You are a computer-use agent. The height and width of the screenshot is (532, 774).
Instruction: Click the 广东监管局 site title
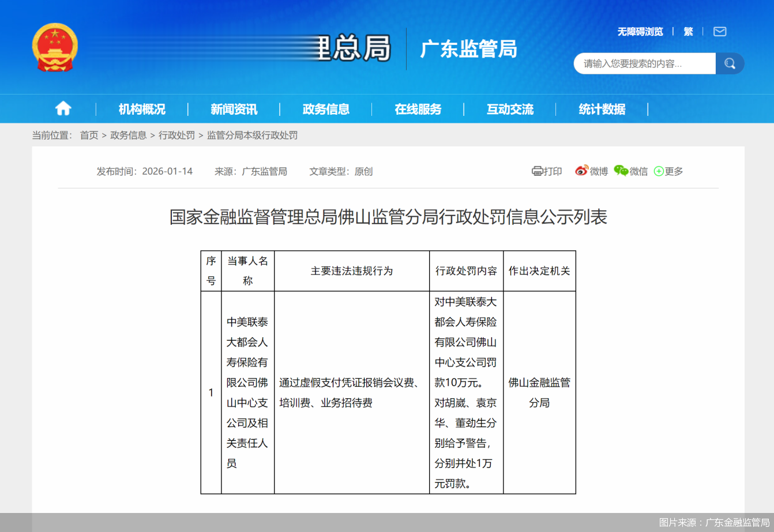[468, 49]
